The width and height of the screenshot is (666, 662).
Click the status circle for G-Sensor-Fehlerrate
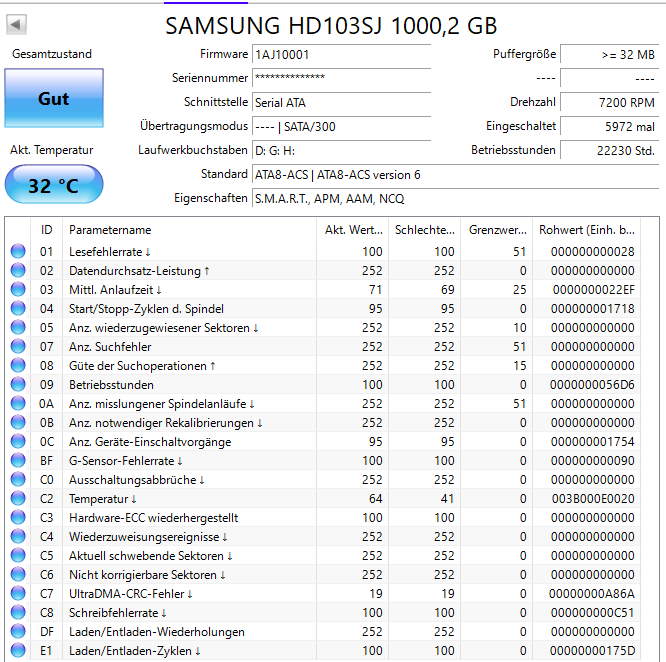pos(18,460)
